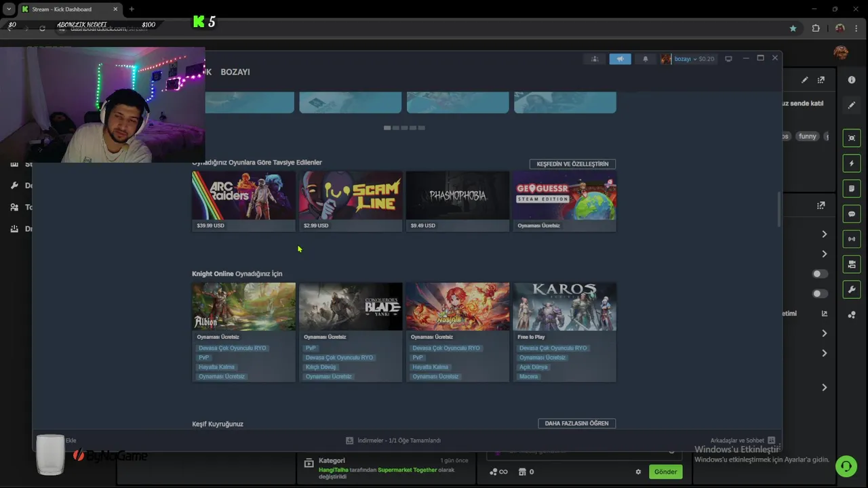Screen dimensions: 868x488
Task: Open a new browser tab
Action: point(132,9)
